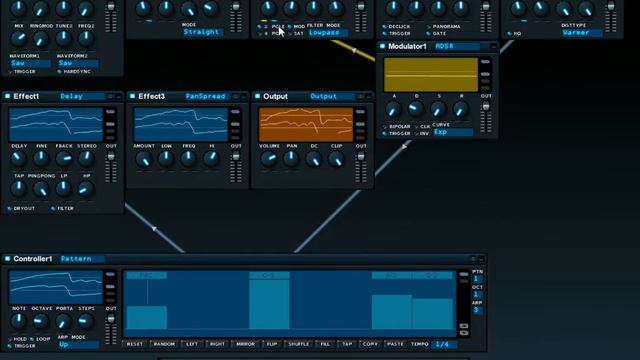Open the Waveform2 Saw selector
Image resolution: width=640 pixels, height=360 pixels.
point(78,63)
